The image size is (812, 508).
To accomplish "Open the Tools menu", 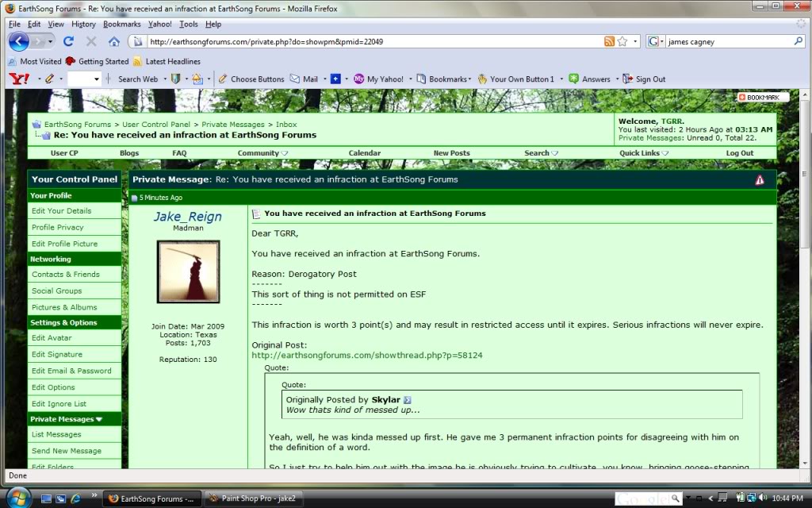I will [x=189, y=24].
